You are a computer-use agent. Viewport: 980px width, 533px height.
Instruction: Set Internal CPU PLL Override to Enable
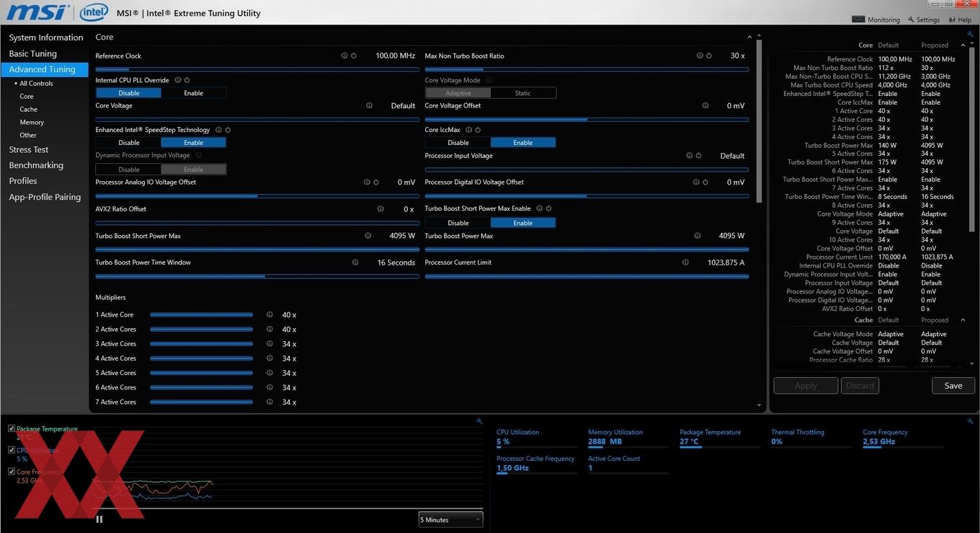194,93
